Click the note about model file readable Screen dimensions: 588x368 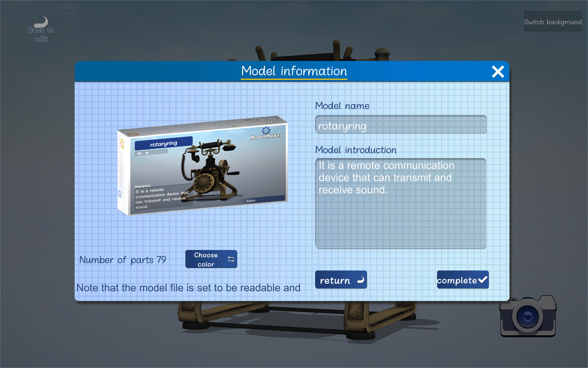click(188, 288)
